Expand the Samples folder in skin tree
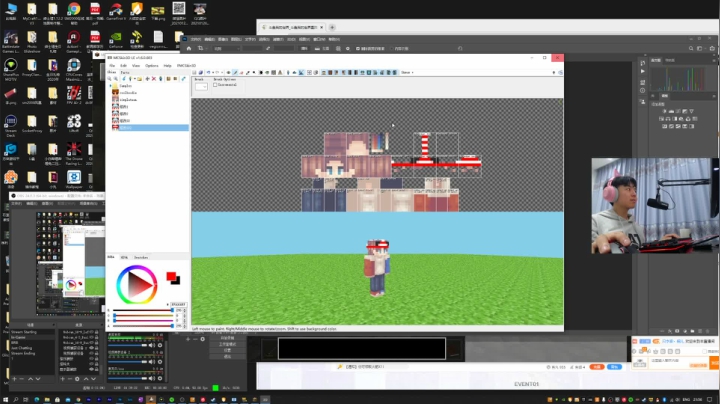The height and width of the screenshot is (404, 720). [x=110, y=85]
